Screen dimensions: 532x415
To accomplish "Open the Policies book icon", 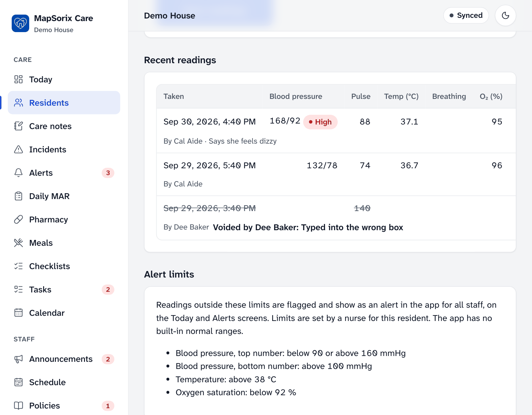I will pos(18,406).
